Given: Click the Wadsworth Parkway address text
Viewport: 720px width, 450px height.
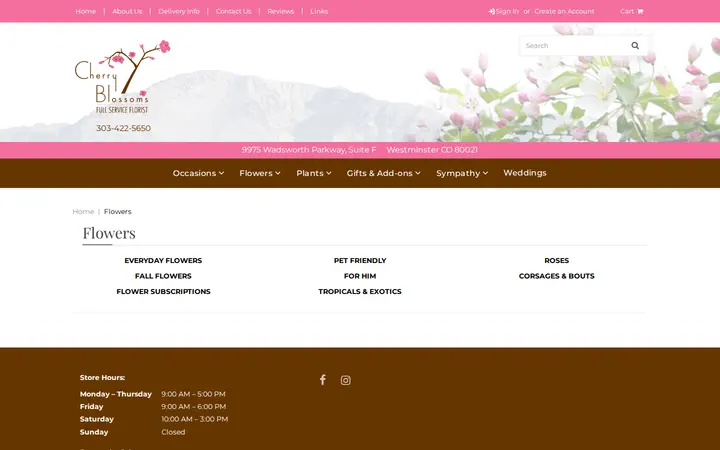Looking at the screenshot, I should pyautogui.click(x=360, y=150).
